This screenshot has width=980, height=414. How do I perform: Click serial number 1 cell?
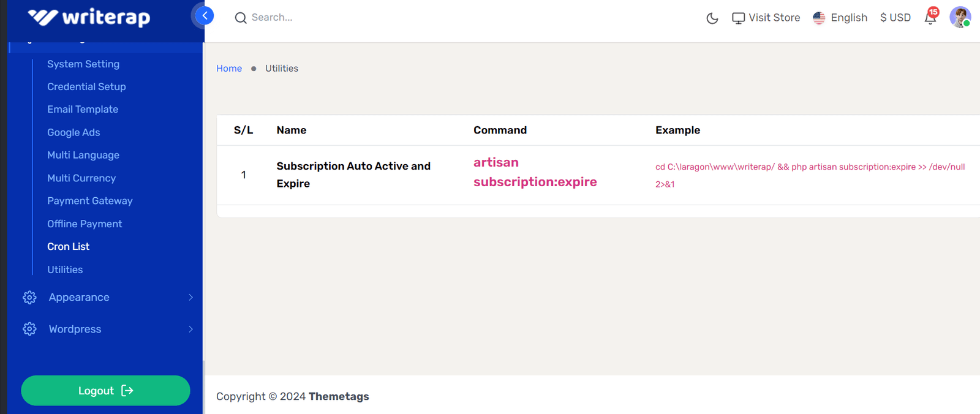[x=243, y=175]
